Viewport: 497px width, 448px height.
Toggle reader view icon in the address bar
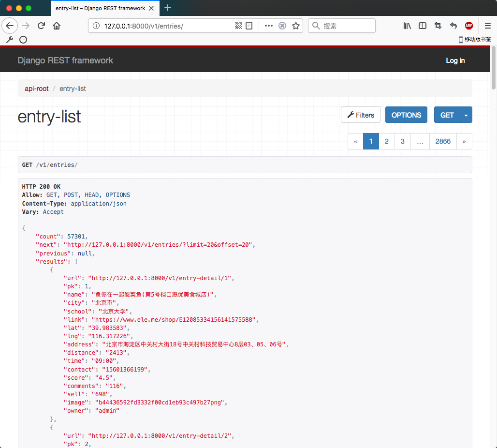(x=249, y=26)
